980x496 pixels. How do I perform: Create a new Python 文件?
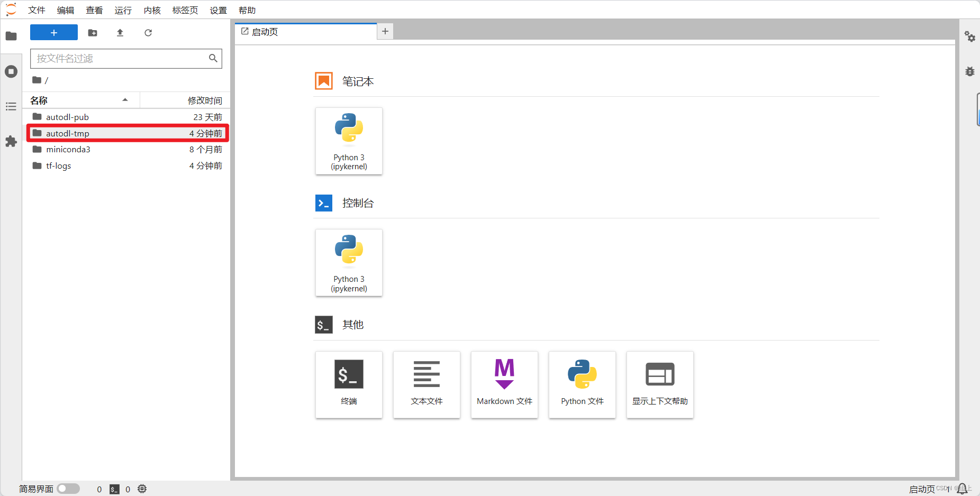[x=582, y=385]
